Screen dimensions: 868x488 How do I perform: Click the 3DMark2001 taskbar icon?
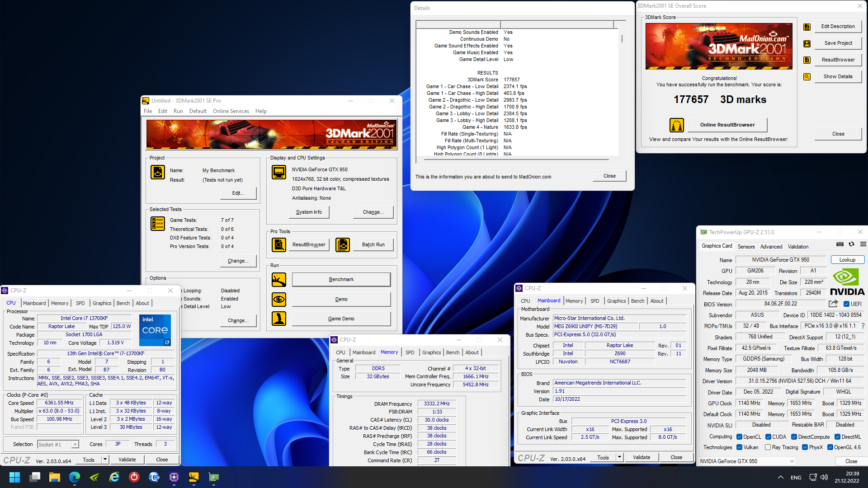coord(194,477)
